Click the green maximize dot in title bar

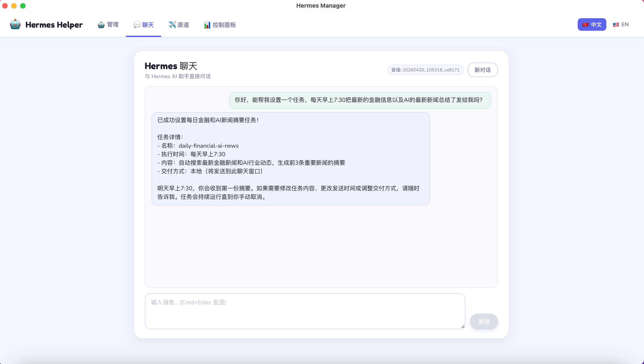coord(23,6)
